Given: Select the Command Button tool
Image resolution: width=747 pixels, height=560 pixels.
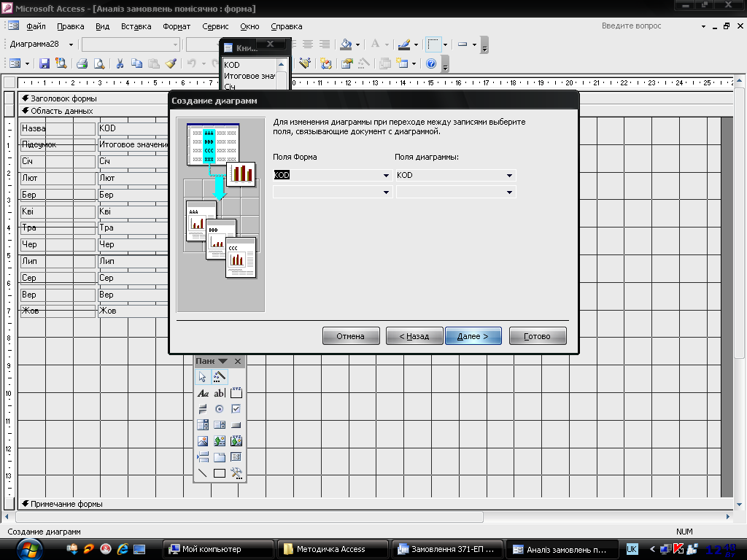Looking at the screenshot, I should [236, 425].
